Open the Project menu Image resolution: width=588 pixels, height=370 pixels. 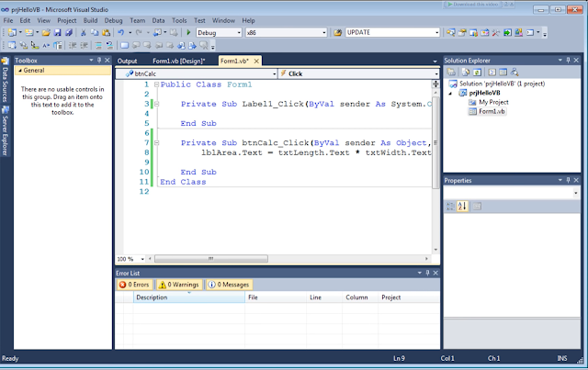[67, 20]
